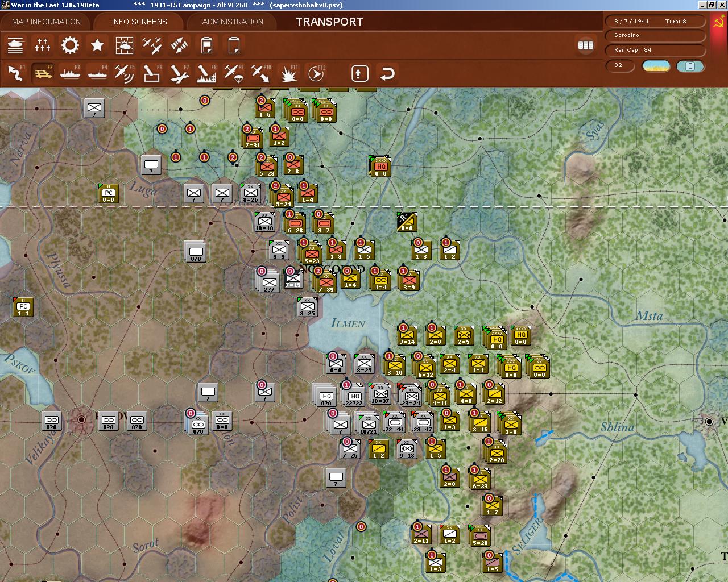
Task: Click the Borodino name field
Action: (655, 35)
